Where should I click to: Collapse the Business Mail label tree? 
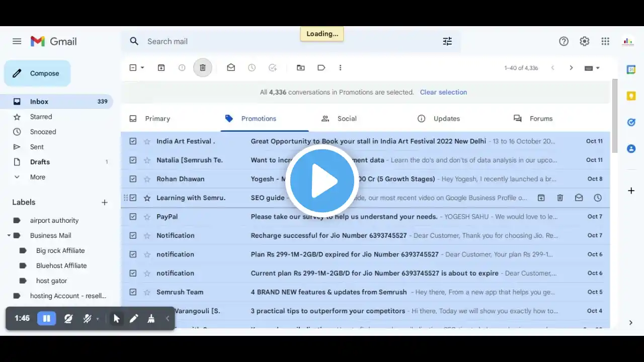click(x=9, y=235)
